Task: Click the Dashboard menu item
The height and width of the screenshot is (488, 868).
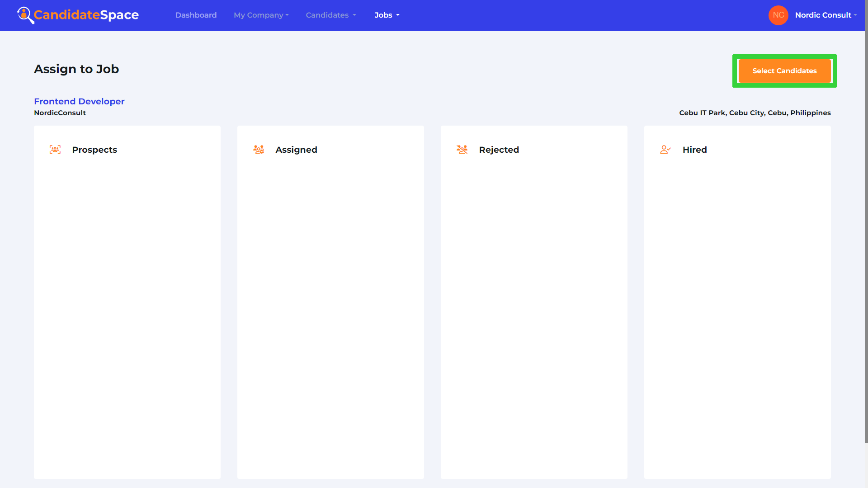Action: (x=196, y=15)
